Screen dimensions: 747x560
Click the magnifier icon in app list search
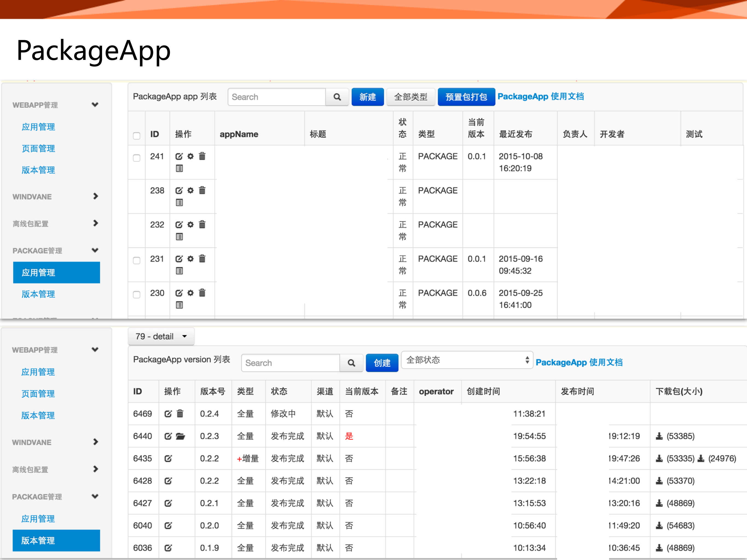[x=337, y=97]
